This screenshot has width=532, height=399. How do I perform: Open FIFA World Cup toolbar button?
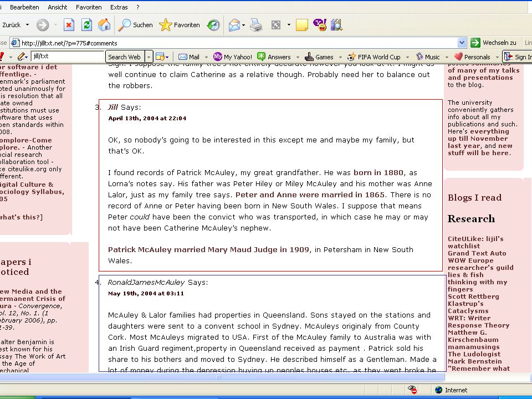pyautogui.click(x=374, y=57)
